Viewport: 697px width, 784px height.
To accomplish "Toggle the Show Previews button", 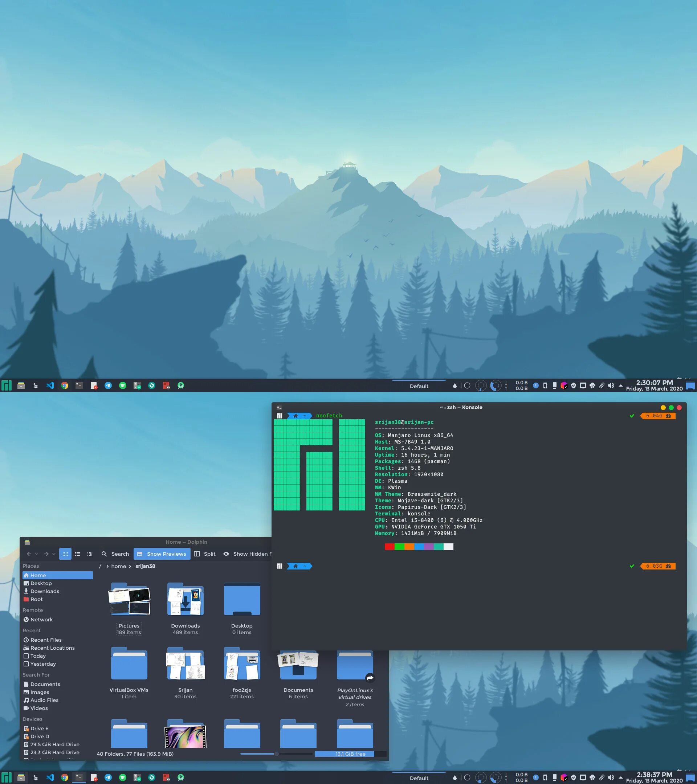I will tap(162, 554).
